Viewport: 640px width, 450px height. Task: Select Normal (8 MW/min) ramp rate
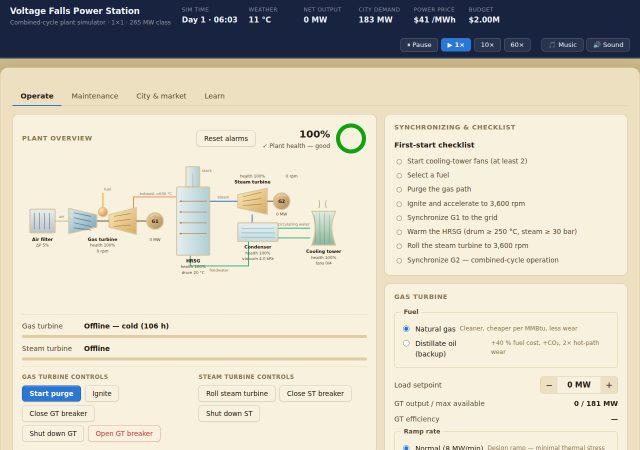tap(406, 448)
